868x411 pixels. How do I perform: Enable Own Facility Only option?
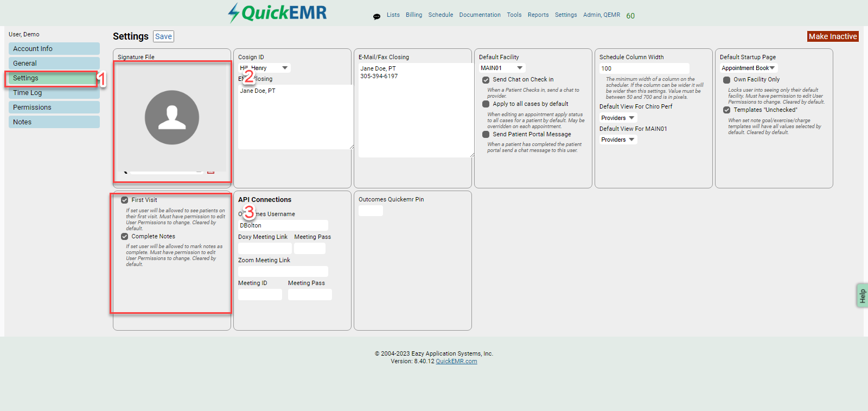point(727,80)
